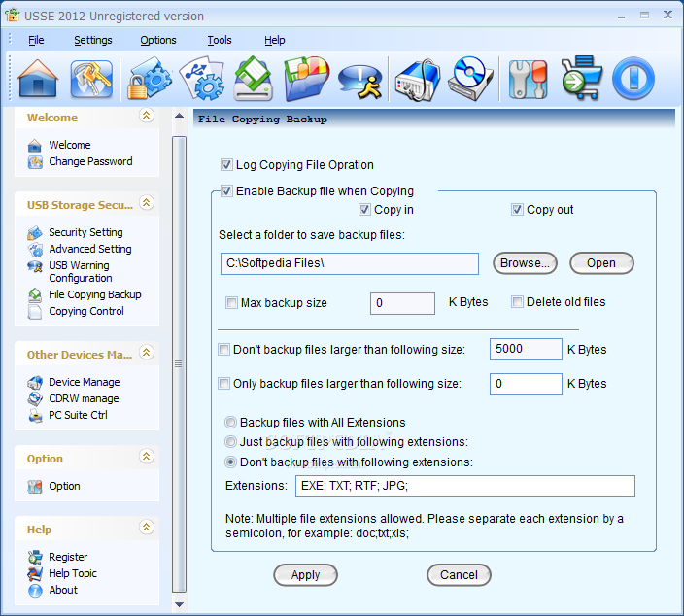The height and width of the screenshot is (616, 684).
Task: Select Don't backup files with following extensions
Action: click(x=230, y=462)
